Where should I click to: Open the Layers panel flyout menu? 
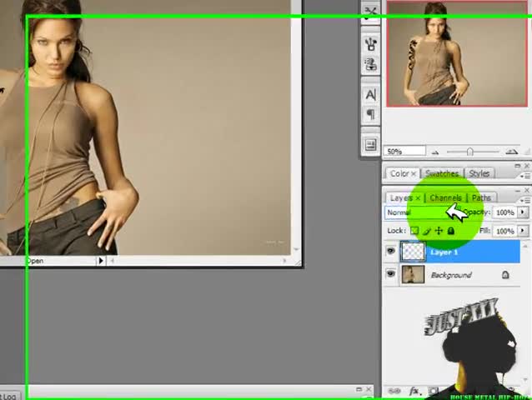(524, 201)
